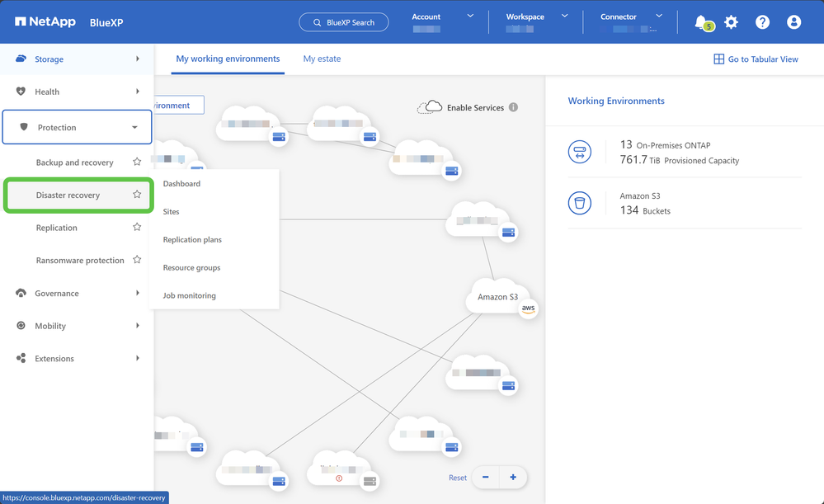Open the notifications bell icon
Image resolution: width=824 pixels, height=504 pixels.
coord(701,22)
